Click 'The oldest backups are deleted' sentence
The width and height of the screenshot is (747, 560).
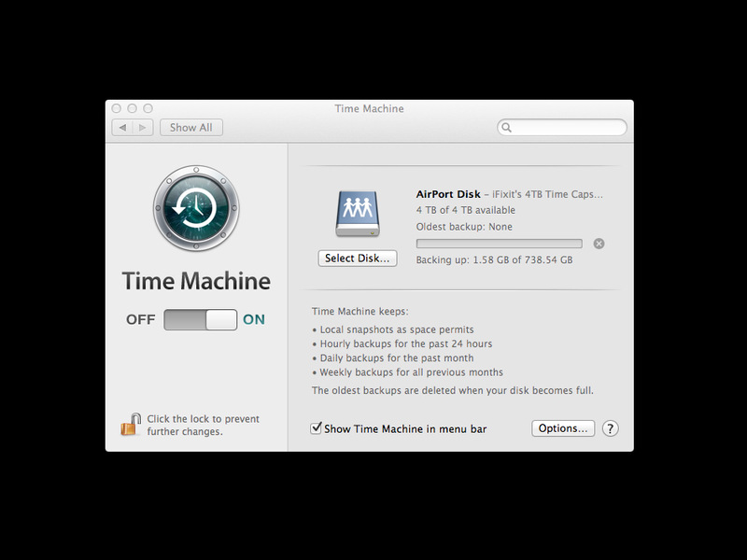click(x=453, y=390)
